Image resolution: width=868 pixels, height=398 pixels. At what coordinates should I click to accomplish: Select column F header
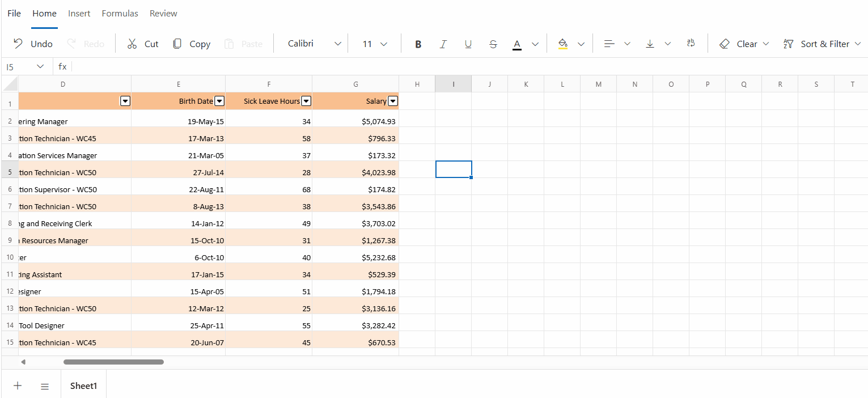269,84
